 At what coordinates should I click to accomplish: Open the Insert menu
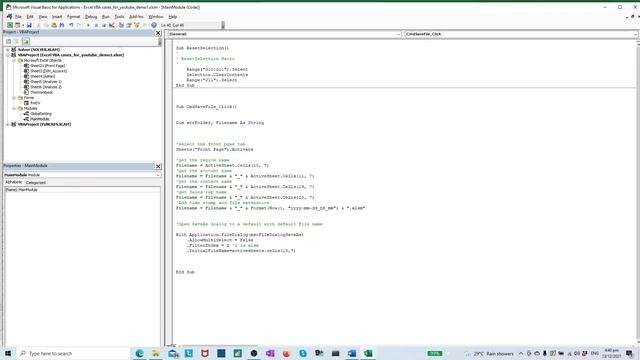click(x=57, y=17)
